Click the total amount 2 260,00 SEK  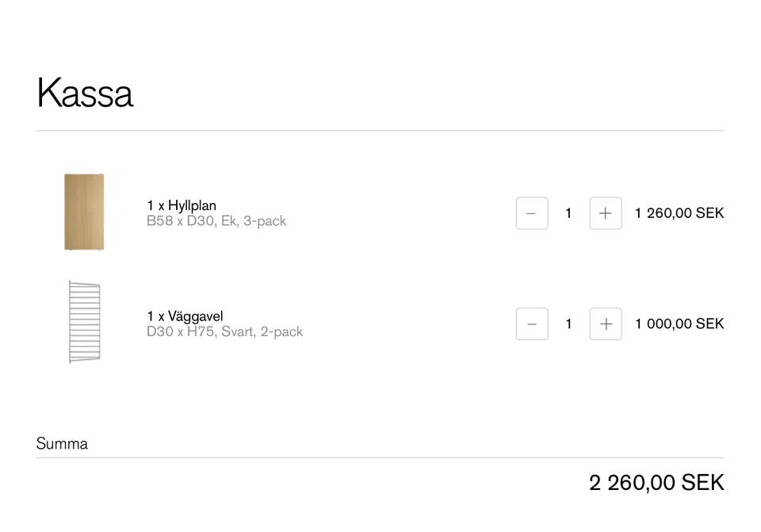click(656, 482)
